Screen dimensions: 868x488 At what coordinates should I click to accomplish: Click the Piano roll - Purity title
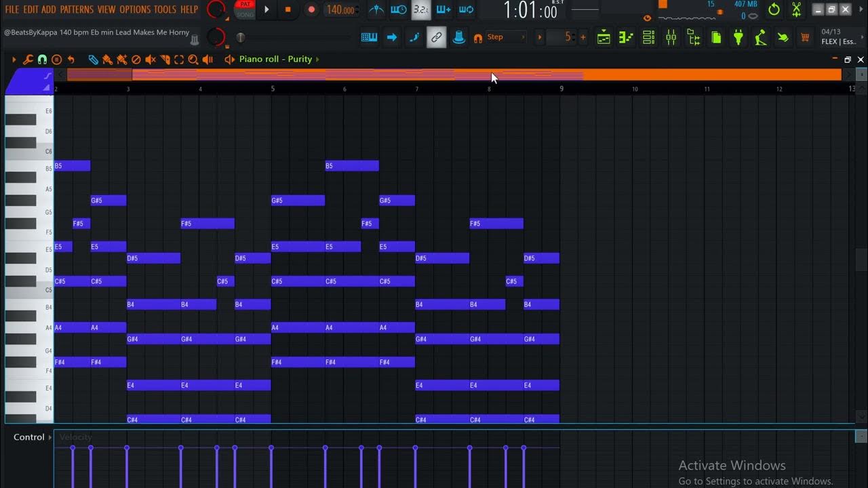(x=275, y=59)
